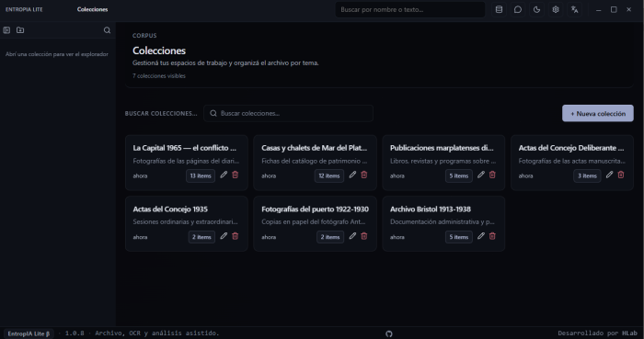Image resolution: width=644 pixels, height=339 pixels.
Task: Click the ENTROPIA LITE title item
Action: coord(24,9)
